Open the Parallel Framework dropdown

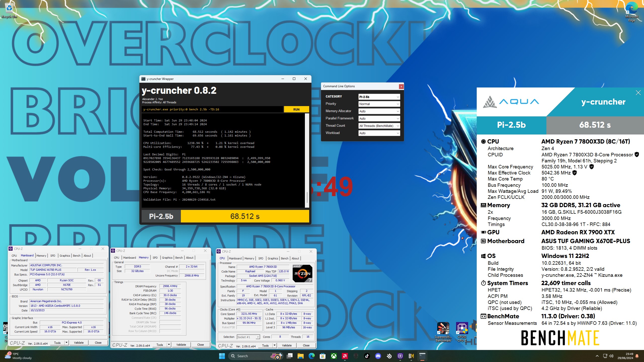[379, 119]
